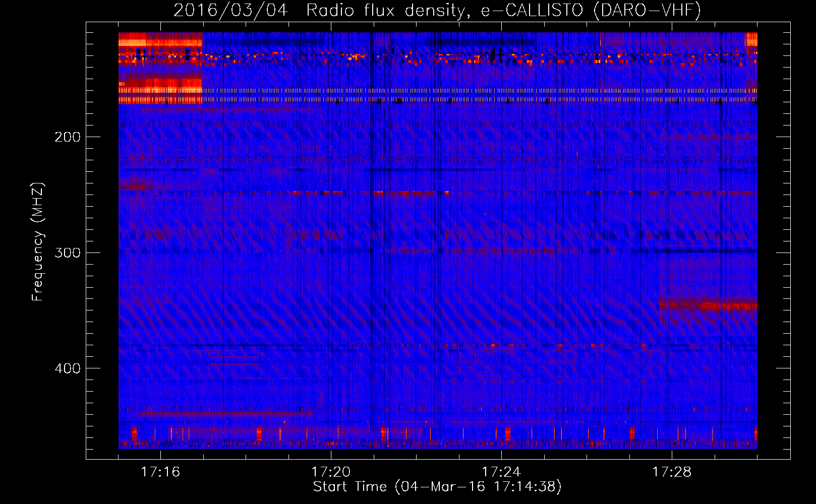The height and width of the screenshot is (504, 816).
Task: Click the plot title 'Radio flux density, e-CALLISTO (DARO-VHF)'
Action: click(503, 11)
